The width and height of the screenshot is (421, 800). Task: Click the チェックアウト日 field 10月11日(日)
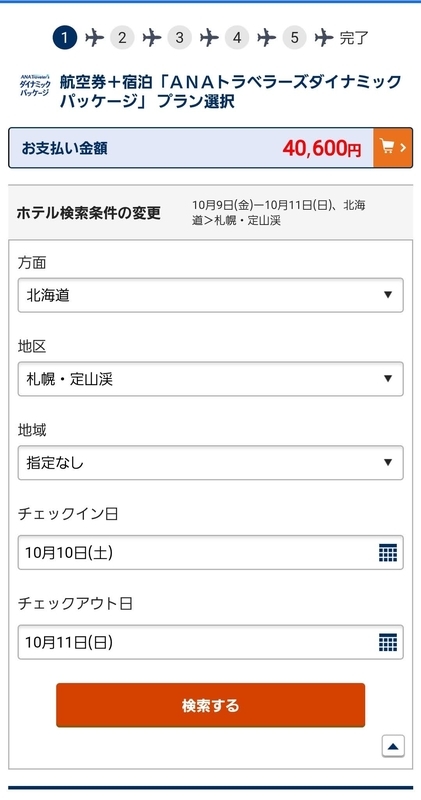click(210, 642)
